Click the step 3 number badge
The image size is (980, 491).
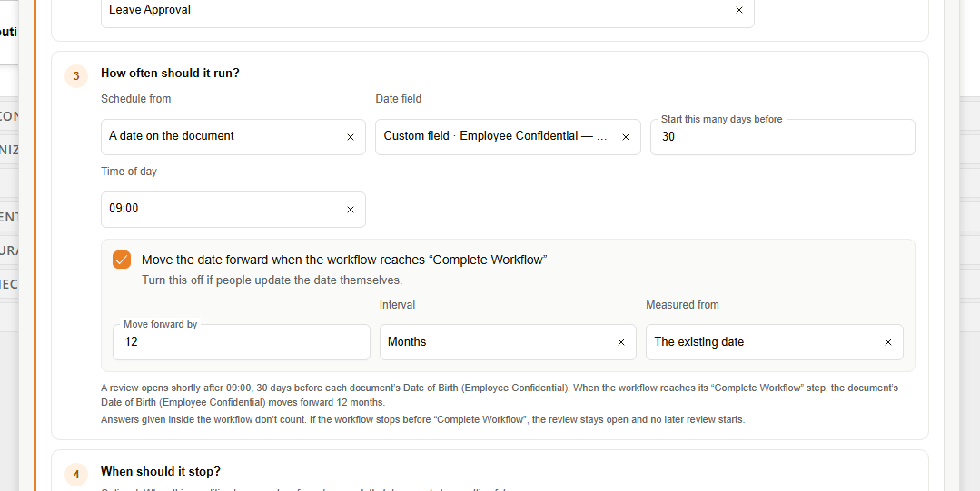76,76
